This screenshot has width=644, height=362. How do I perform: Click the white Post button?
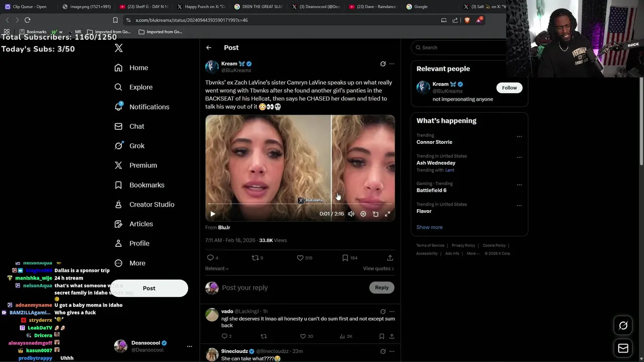pos(149,288)
